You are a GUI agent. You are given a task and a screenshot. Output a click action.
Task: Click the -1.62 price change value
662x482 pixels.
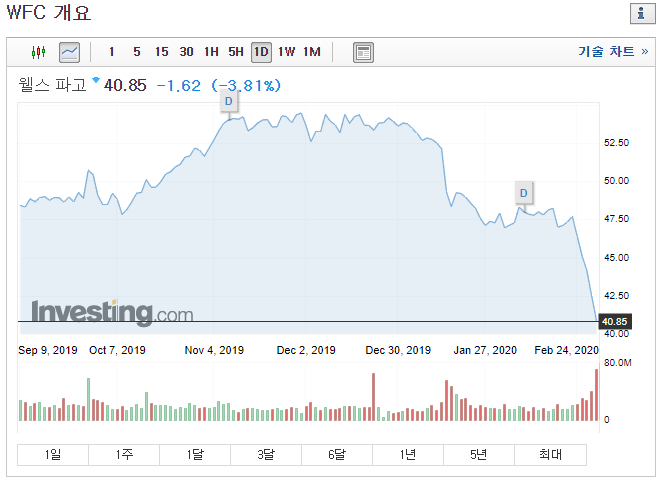(179, 86)
